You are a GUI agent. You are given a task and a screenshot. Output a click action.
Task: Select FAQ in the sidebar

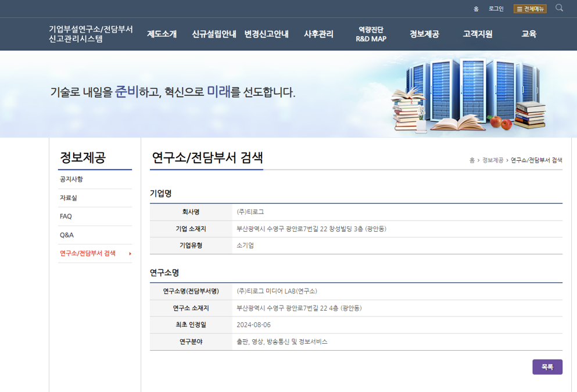[x=66, y=217]
